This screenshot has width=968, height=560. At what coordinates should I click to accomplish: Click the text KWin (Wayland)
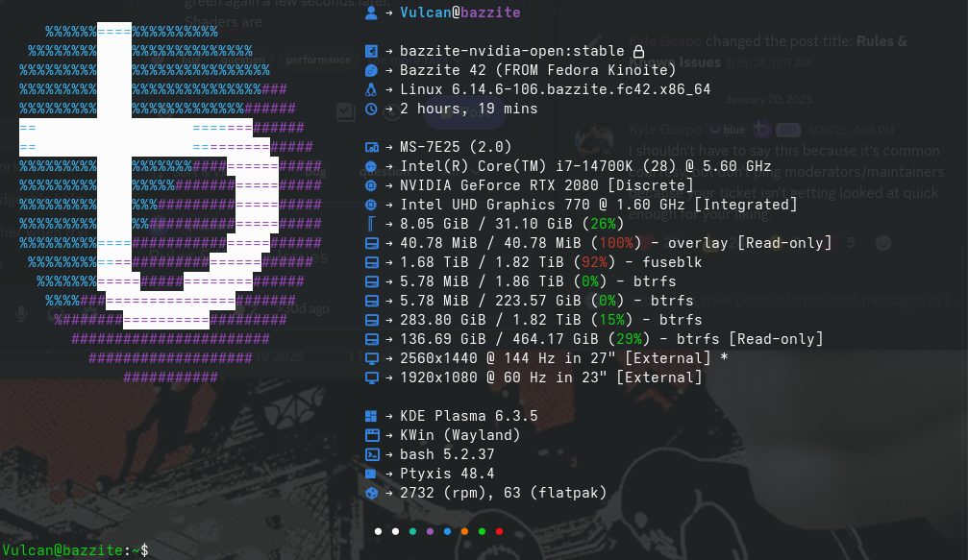[x=459, y=435]
